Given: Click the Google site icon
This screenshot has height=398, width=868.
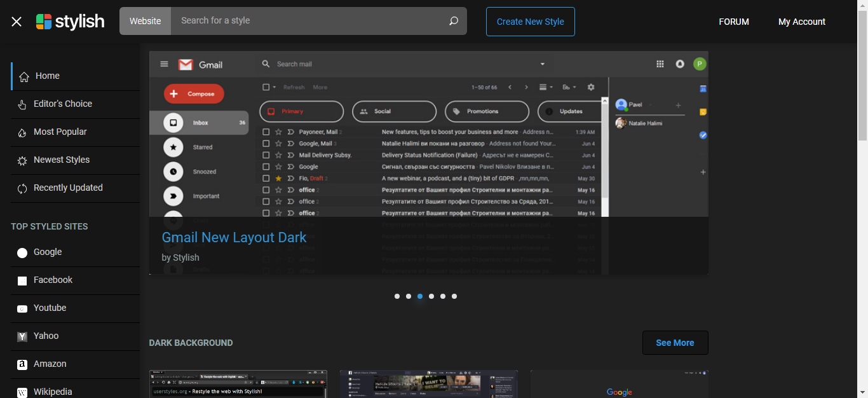Looking at the screenshot, I should point(22,253).
